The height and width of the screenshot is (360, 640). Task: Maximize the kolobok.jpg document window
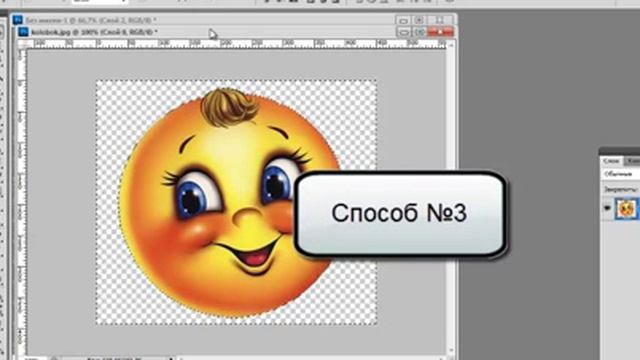coord(420,32)
